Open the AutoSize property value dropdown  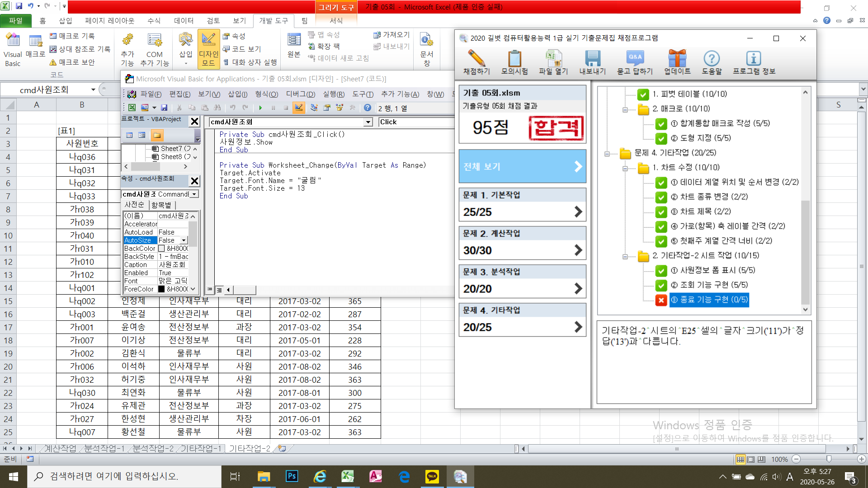coord(184,240)
